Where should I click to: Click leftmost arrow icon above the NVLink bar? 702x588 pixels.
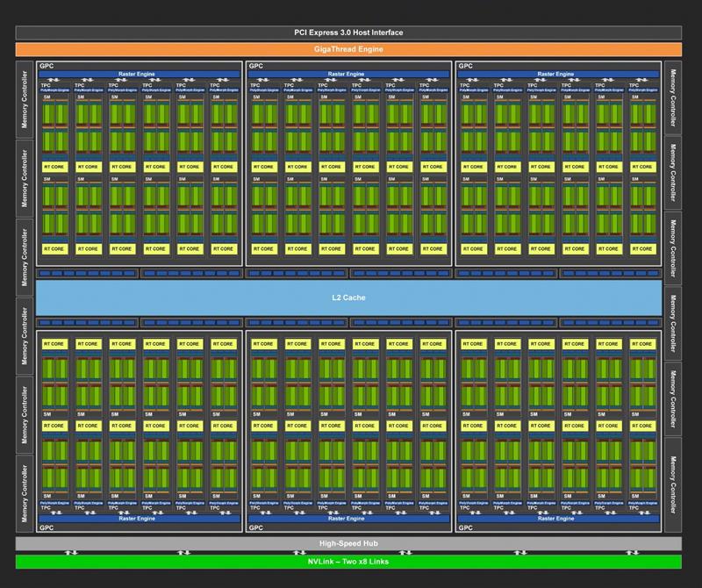pos(72,553)
